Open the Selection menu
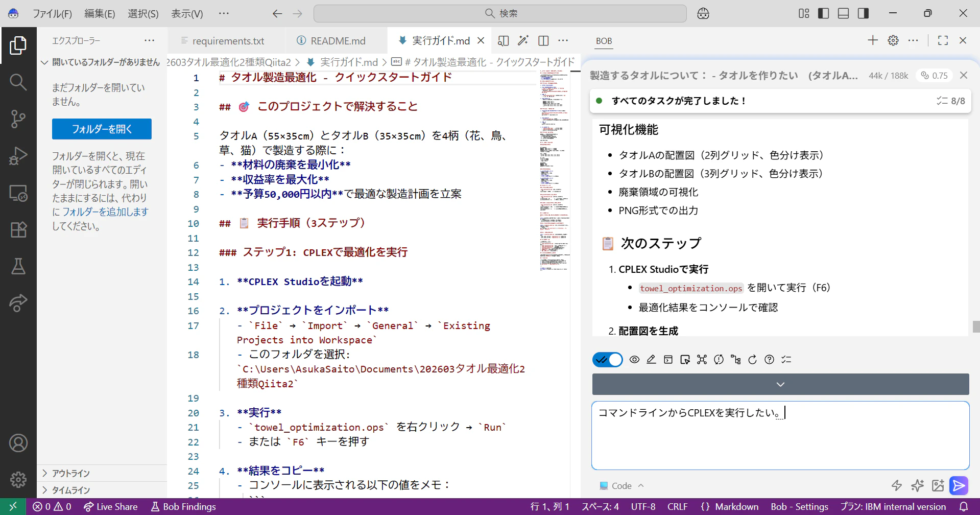980x515 pixels. (143, 13)
